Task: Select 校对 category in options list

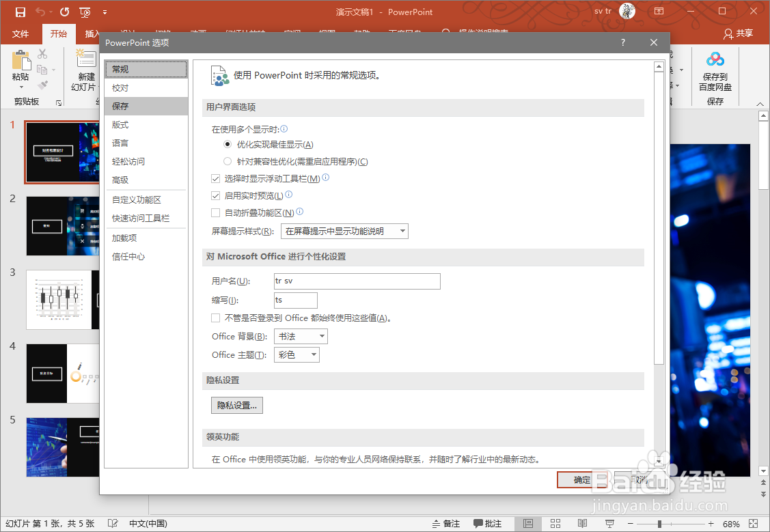Action: (x=146, y=88)
